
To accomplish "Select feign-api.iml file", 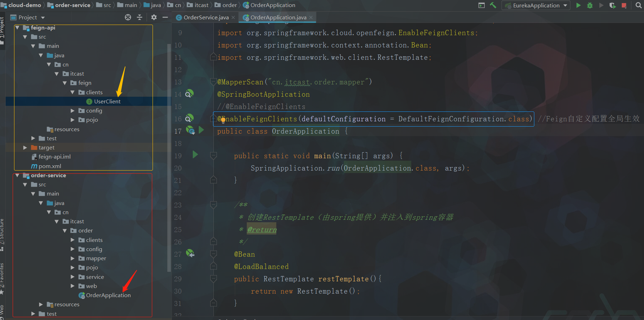I will coord(54,157).
